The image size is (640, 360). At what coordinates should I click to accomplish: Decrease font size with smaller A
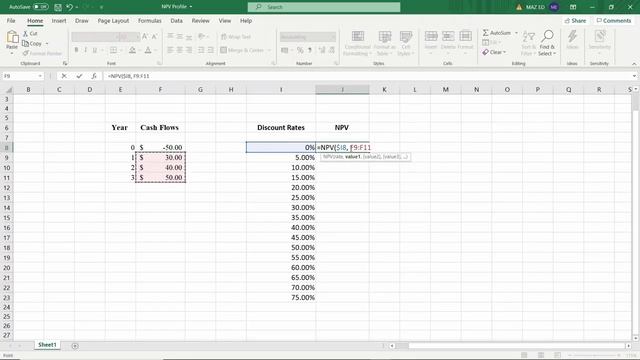click(154, 37)
